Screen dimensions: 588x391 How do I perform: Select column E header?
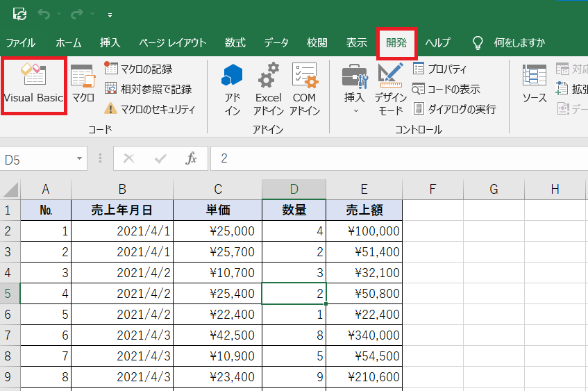364,189
